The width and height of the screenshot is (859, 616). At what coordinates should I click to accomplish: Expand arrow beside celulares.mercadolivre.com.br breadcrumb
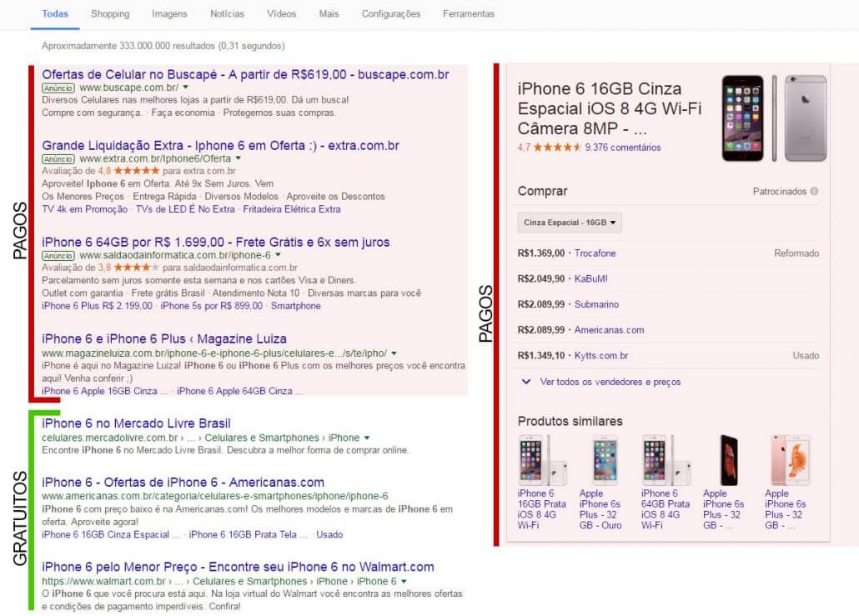click(x=366, y=438)
